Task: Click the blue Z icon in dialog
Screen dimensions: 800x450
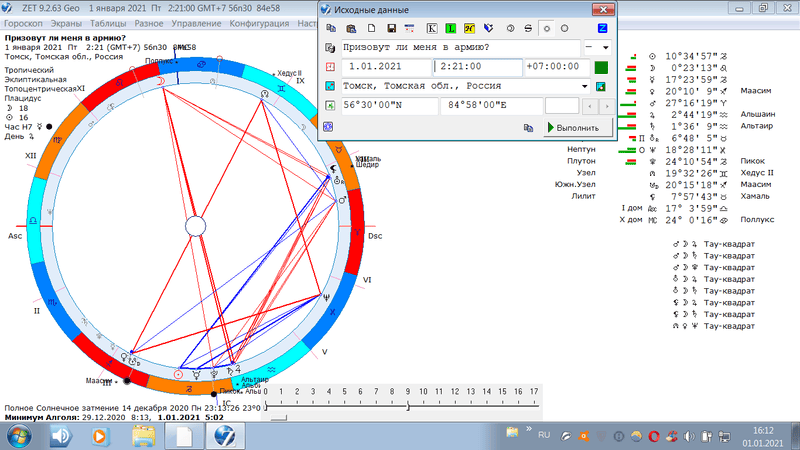Action: point(602,27)
